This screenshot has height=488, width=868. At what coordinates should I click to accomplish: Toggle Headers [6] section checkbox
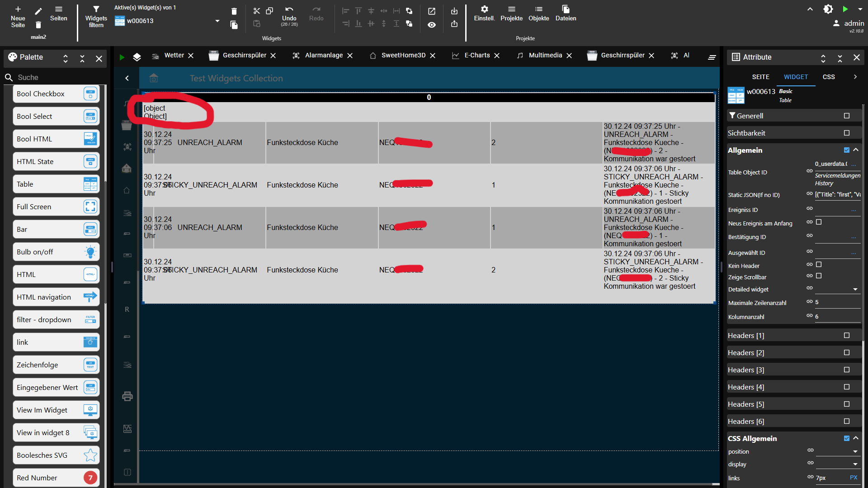[847, 421]
